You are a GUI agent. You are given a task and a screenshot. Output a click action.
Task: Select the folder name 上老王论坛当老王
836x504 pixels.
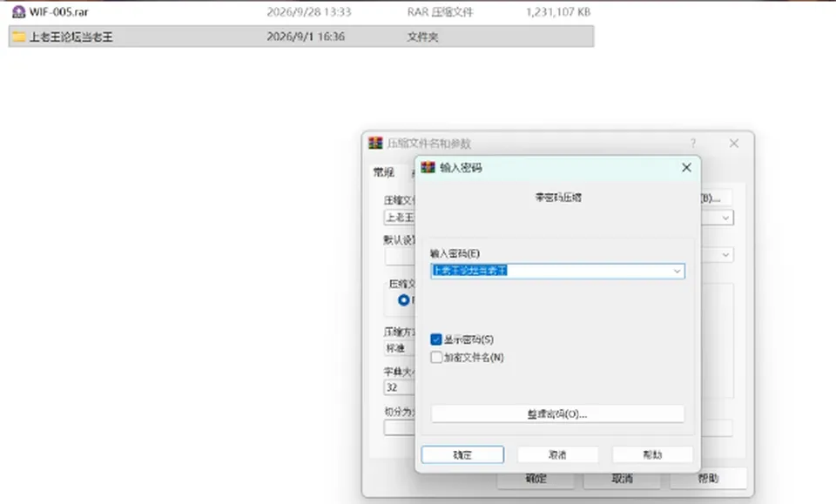(x=71, y=37)
